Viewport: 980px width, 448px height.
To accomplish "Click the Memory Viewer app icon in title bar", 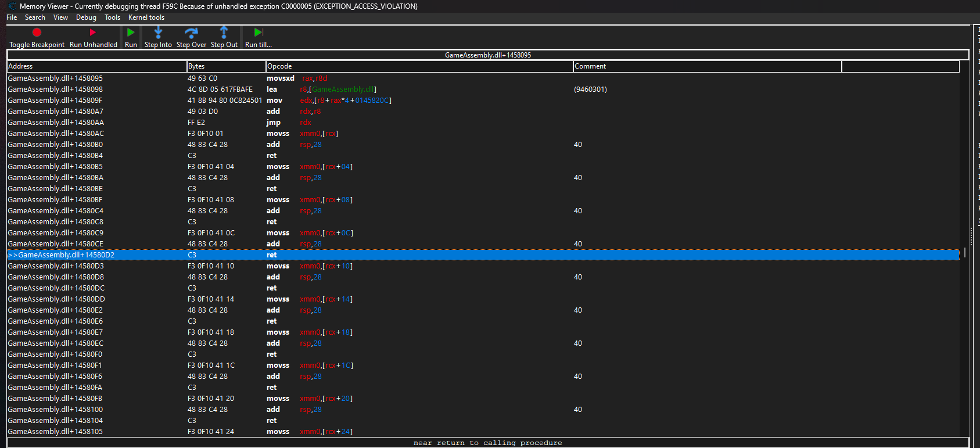I will coord(12,6).
